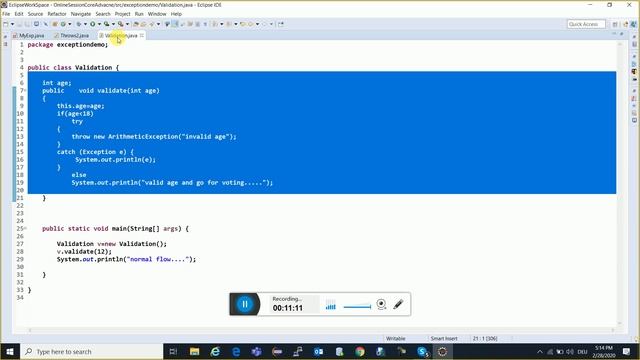This screenshot has width=640, height=360.
Task: Click the New file toolbar icon
Action: (x=6, y=24)
